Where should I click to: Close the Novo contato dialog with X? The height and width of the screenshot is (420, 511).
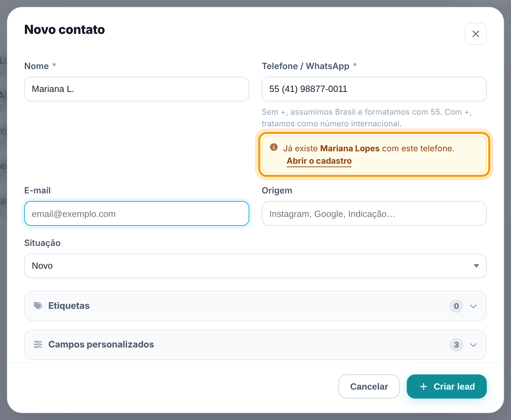475,34
